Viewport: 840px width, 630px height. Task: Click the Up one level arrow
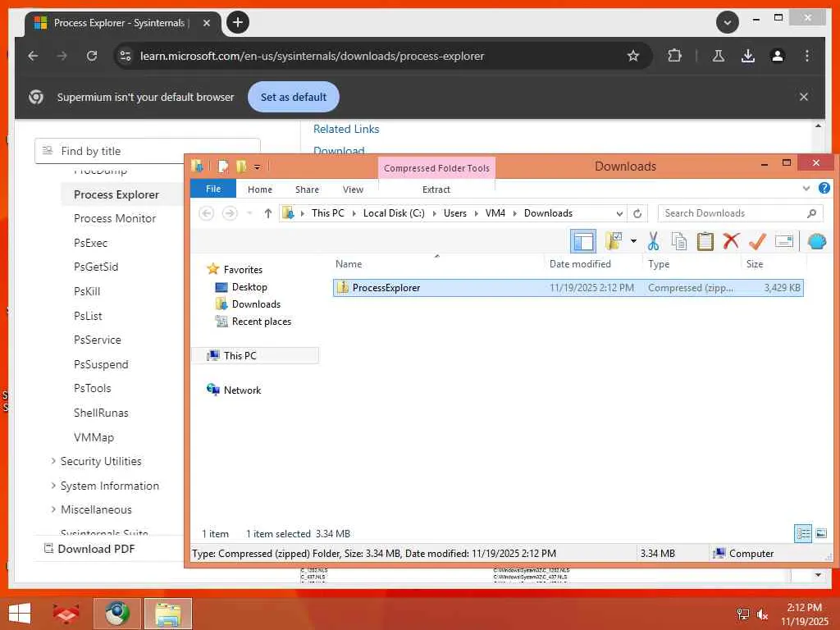pyautogui.click(x=268, y=213)
